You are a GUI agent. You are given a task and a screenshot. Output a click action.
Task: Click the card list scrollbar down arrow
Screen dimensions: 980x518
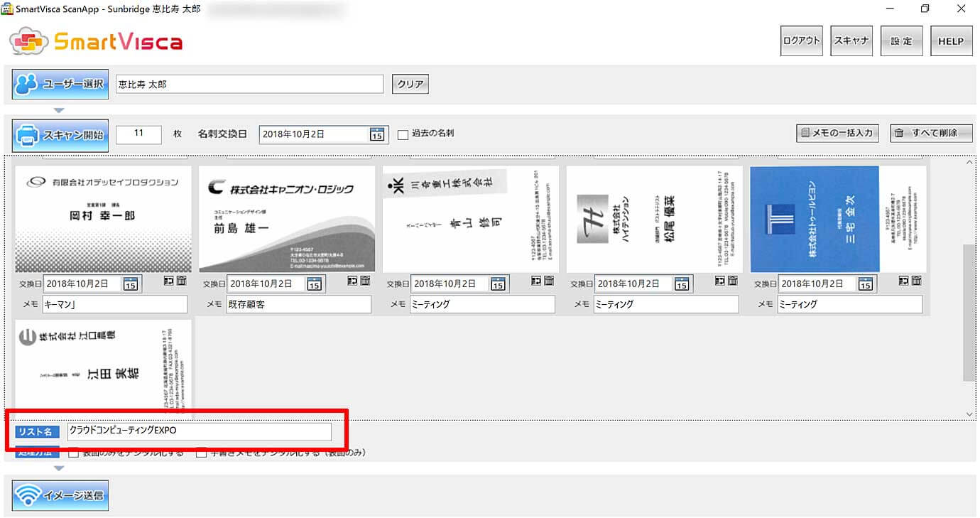coord(969,414)
